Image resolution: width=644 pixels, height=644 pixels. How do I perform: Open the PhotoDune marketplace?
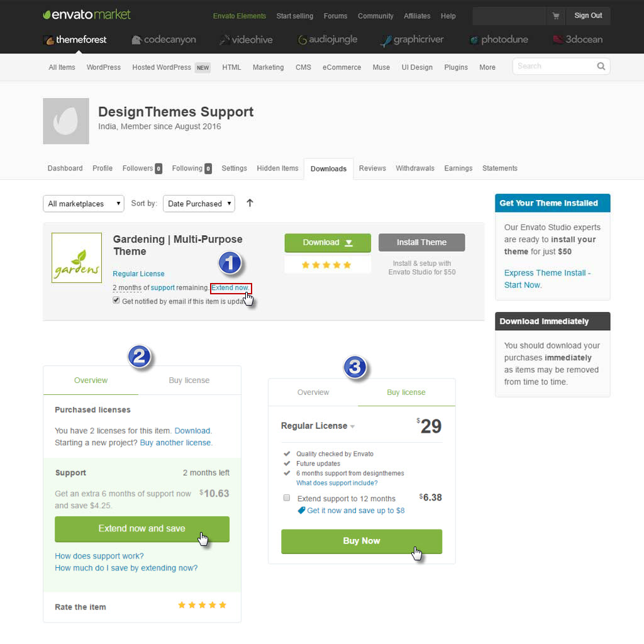(499, 40)
